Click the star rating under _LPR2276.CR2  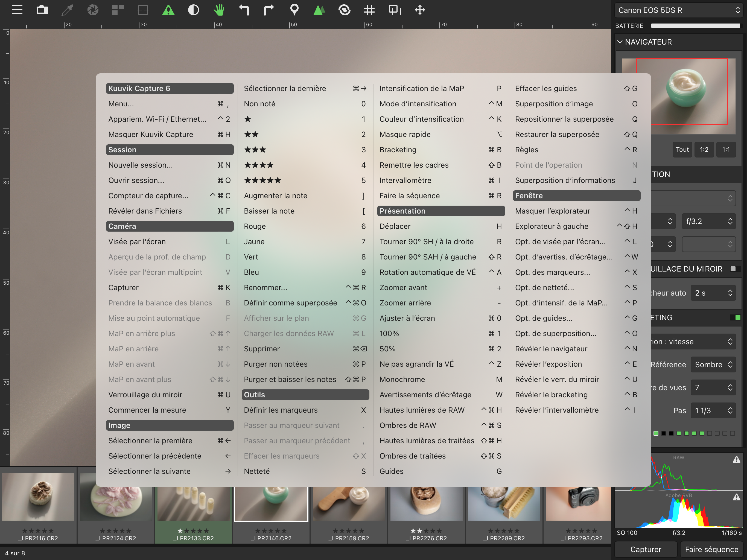pos(426,531)
